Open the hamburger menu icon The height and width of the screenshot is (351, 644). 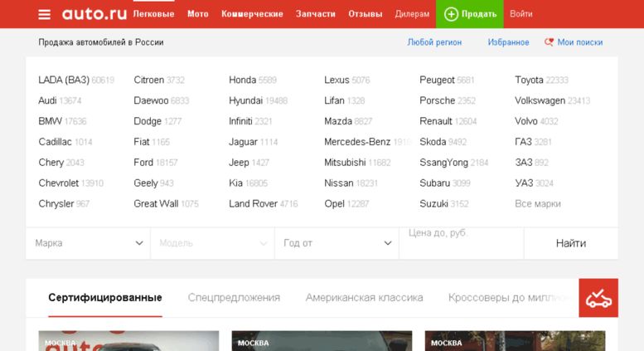[x=45, y=14]
